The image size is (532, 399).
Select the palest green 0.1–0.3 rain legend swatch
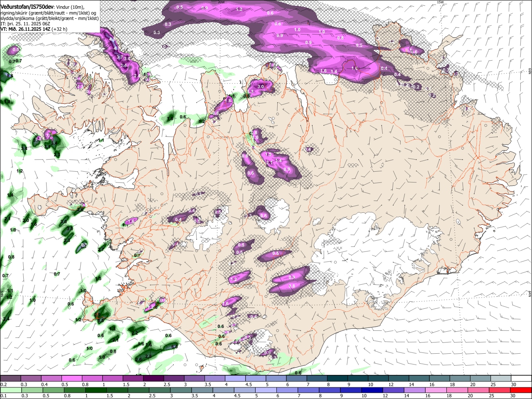10,390
